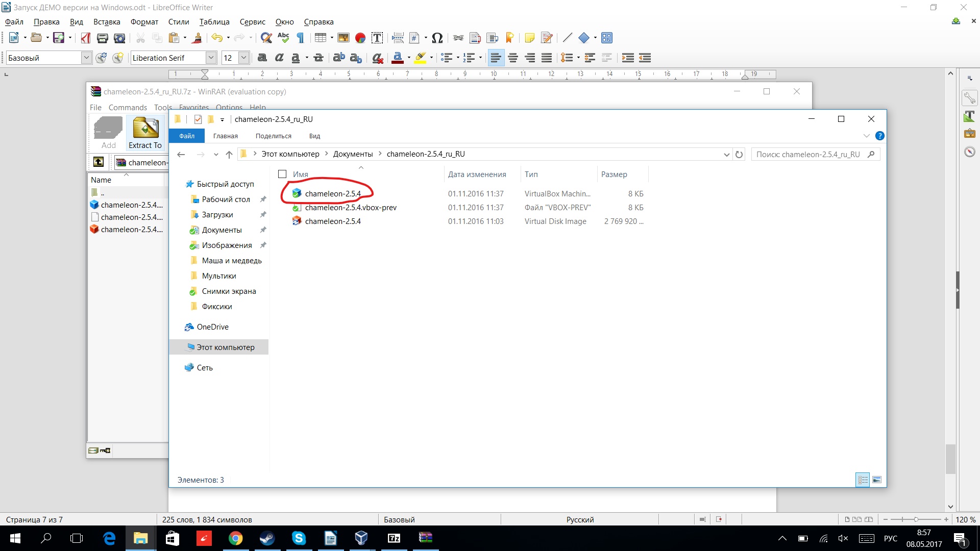The width and height of the screenshot is (980, 551).
Task: Insert image from toolbar
Action: [344, 38]
